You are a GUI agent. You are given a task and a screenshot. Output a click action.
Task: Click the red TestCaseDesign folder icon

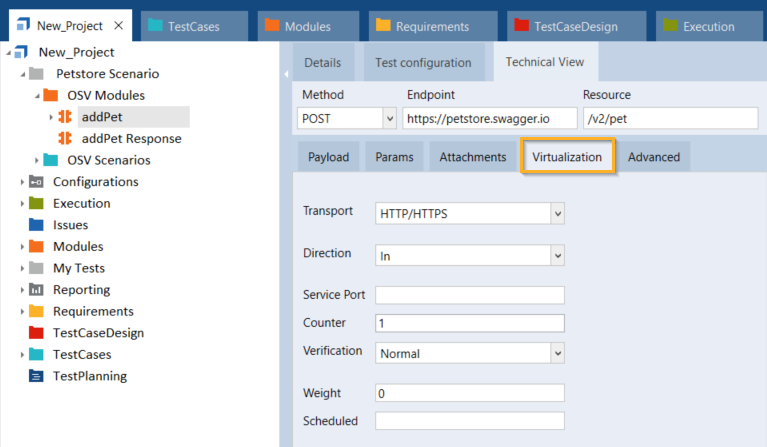click(x=37, y=333)
